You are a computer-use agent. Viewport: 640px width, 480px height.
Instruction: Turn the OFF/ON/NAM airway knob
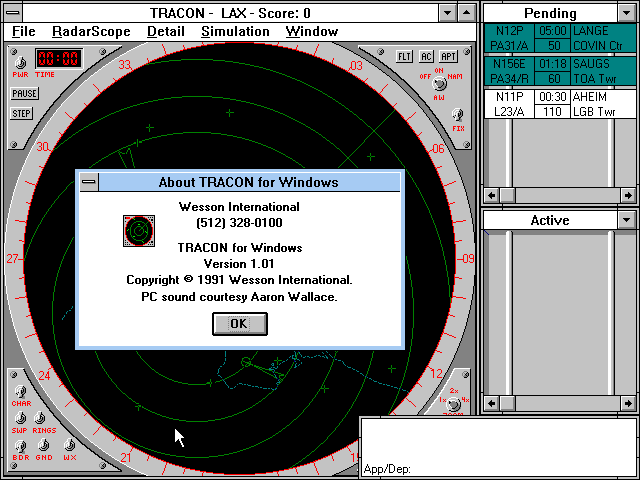click(x=439, y=84)
